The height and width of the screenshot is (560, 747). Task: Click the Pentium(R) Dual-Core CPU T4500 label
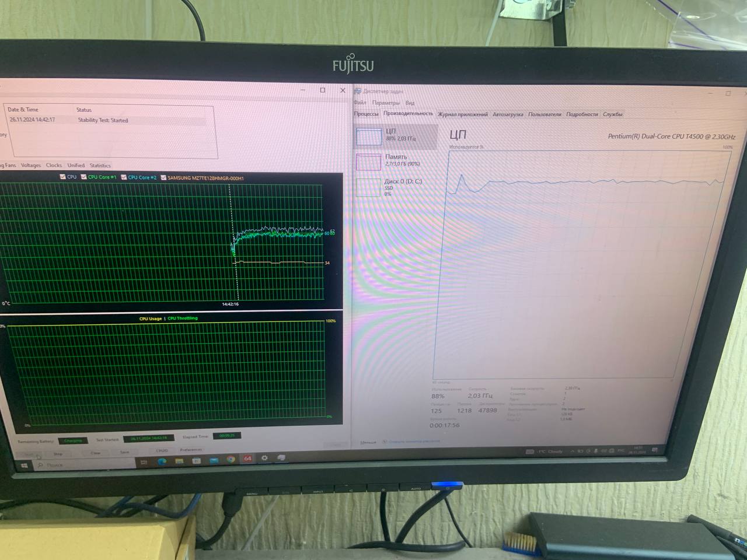point(672,136)
